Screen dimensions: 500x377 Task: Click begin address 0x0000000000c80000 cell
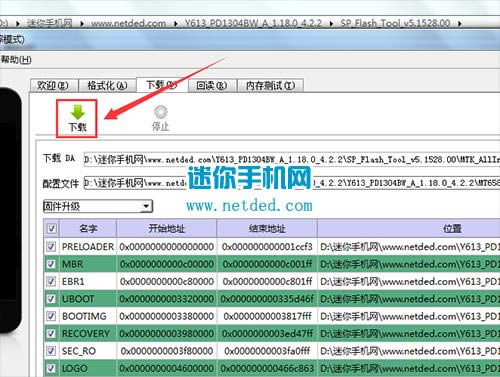pyautogui.click(x=167, y=281)
